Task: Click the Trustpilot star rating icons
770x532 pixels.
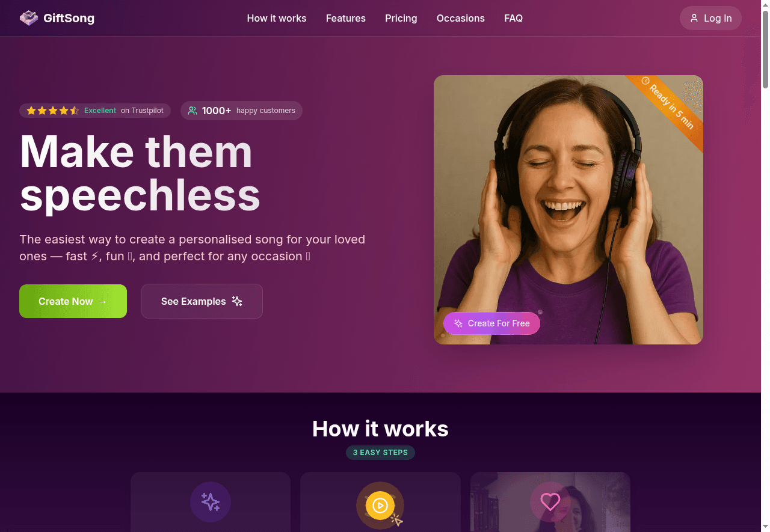Action: pos(53,111)
